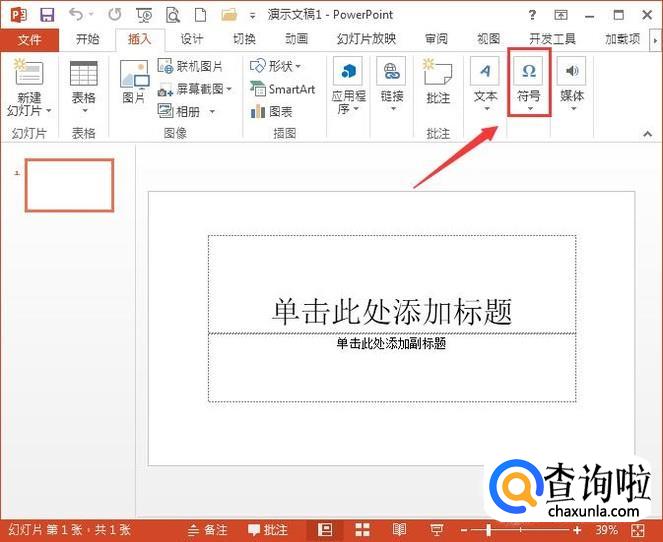This screenshot has height=542, width=663.
Task: Switch to Slide Sorter view icon
Action: (362, 530)
